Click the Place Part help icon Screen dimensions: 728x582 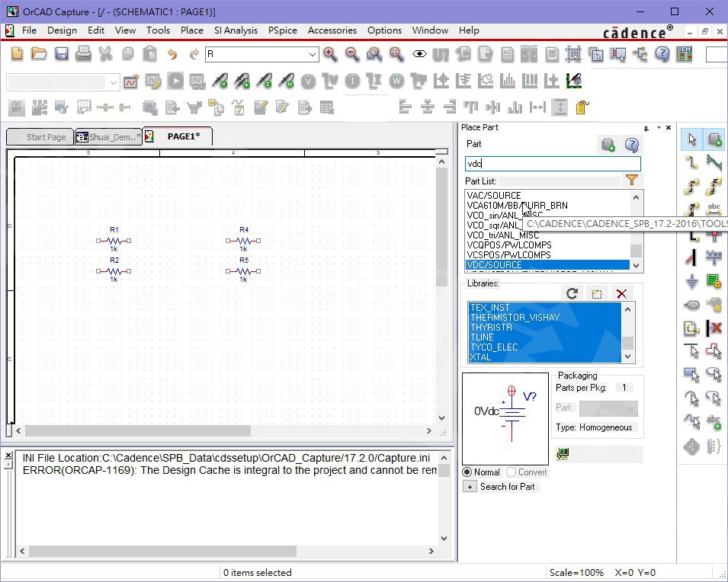coord(631,145)
